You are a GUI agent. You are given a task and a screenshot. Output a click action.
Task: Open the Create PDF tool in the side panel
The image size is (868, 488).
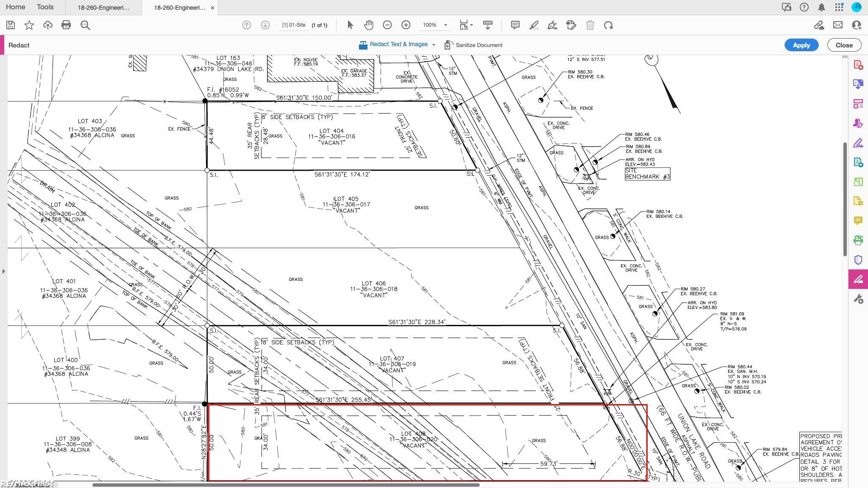click(858, 65)
